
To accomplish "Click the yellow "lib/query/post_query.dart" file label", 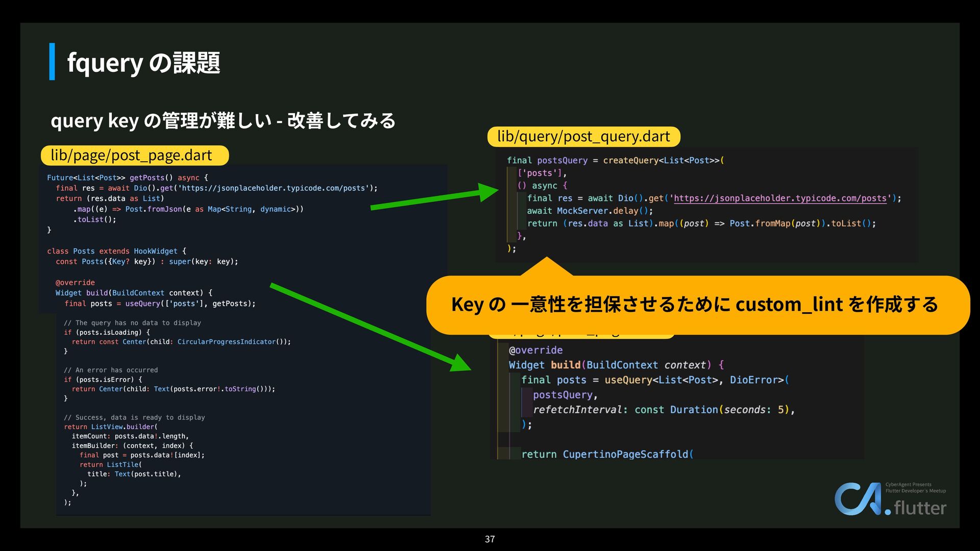I will pyautogui.click(x=584, y=136).
